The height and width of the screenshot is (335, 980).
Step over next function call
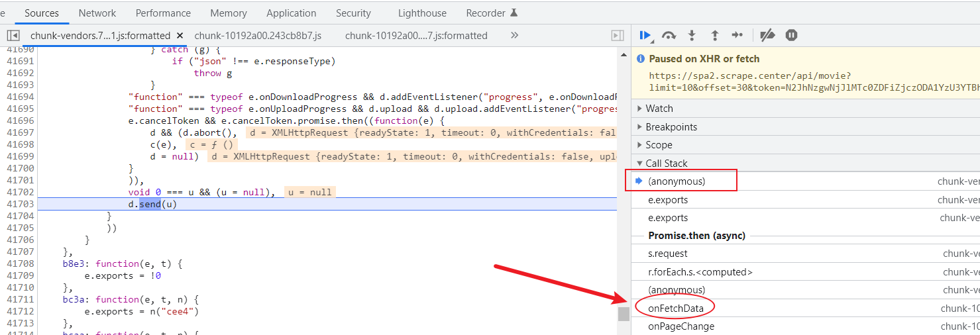point(669,36)
